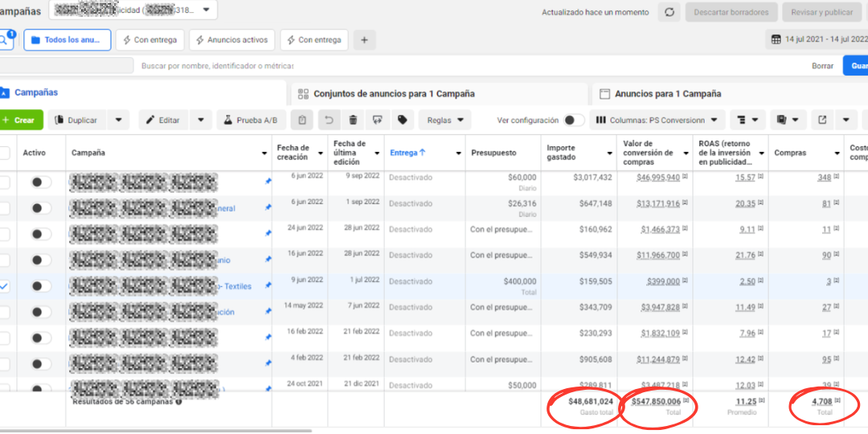868x434 pixels.
Task: Click the export share icon
Action: coord(823,120)
